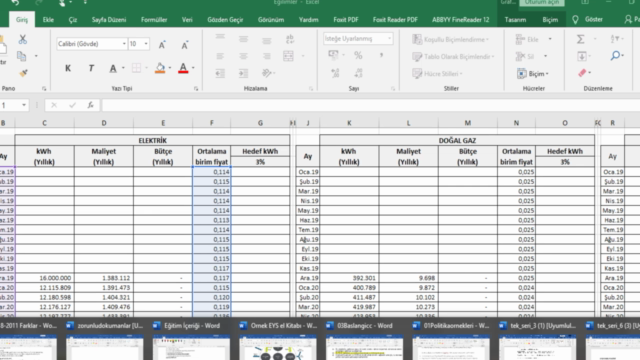Screen dimensions: 640x360
Task: Open the Görünüm tab
Action: click(x=271, y=20)
